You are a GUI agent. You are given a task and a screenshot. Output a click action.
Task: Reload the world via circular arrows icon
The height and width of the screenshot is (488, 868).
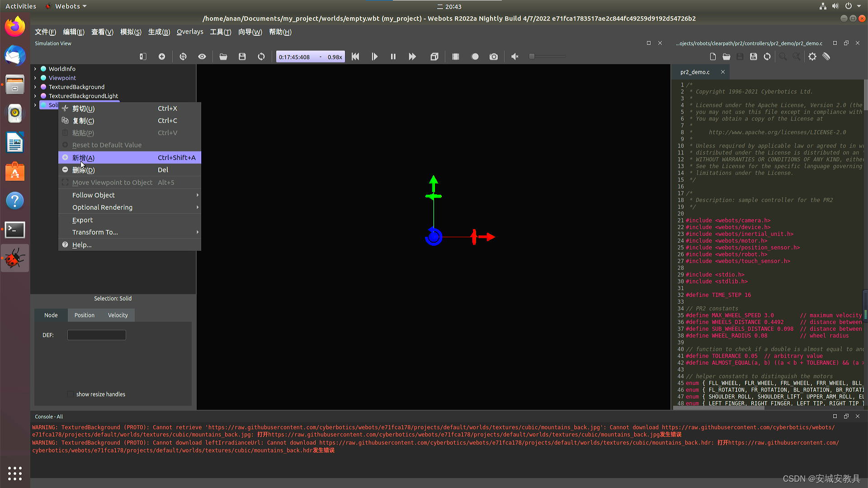coord(261,56)
